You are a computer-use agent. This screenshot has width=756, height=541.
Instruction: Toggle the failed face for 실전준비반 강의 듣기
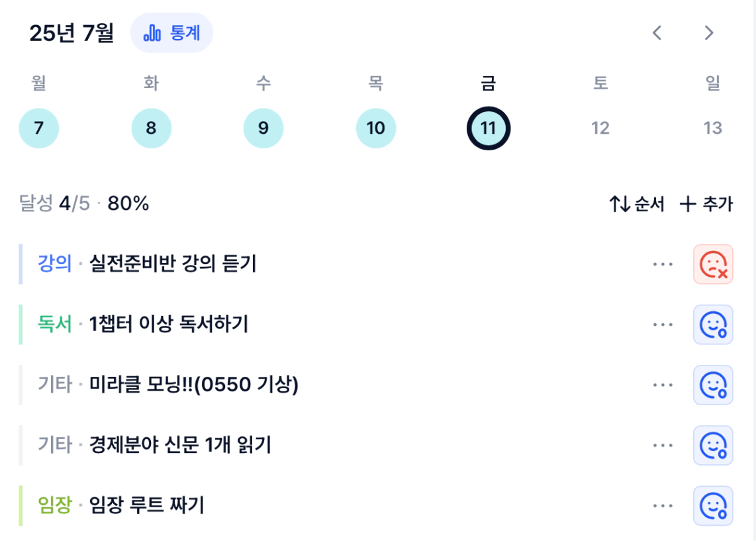(x=713, y=264)
